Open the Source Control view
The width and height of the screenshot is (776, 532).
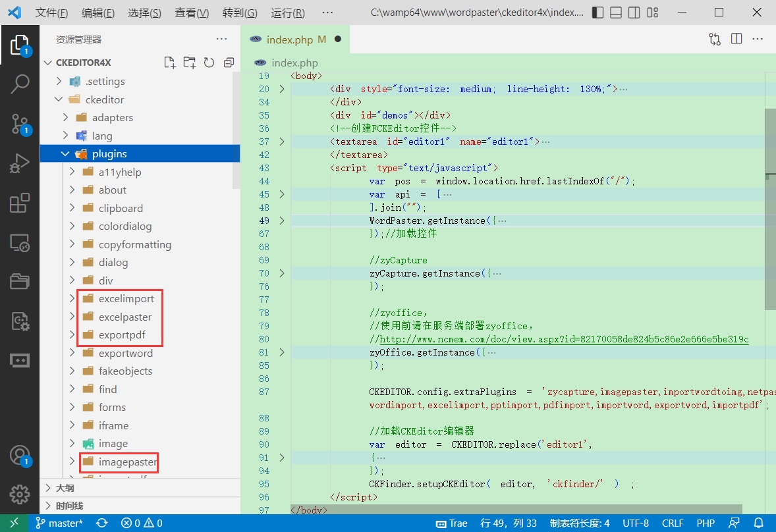[x=20, y=123]
